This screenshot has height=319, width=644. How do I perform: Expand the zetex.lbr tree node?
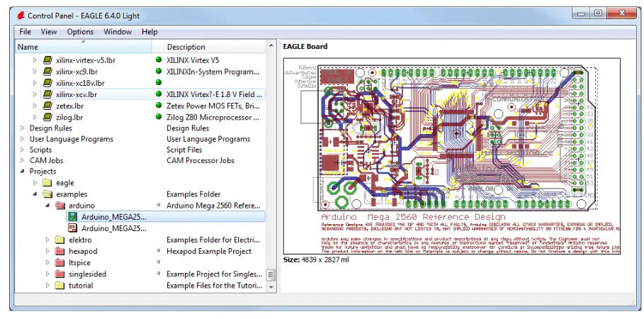[x=35, y=106]
